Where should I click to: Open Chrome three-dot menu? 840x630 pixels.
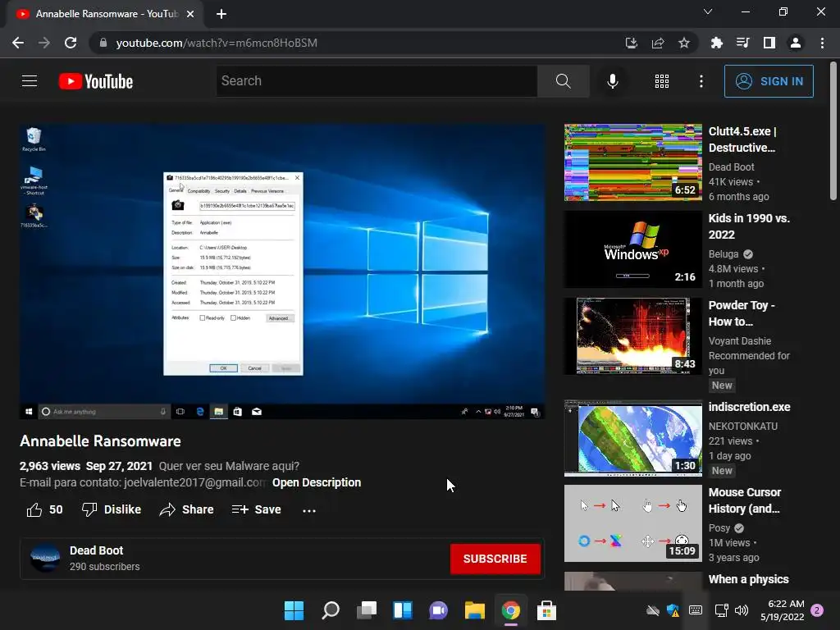coord(822,43)
